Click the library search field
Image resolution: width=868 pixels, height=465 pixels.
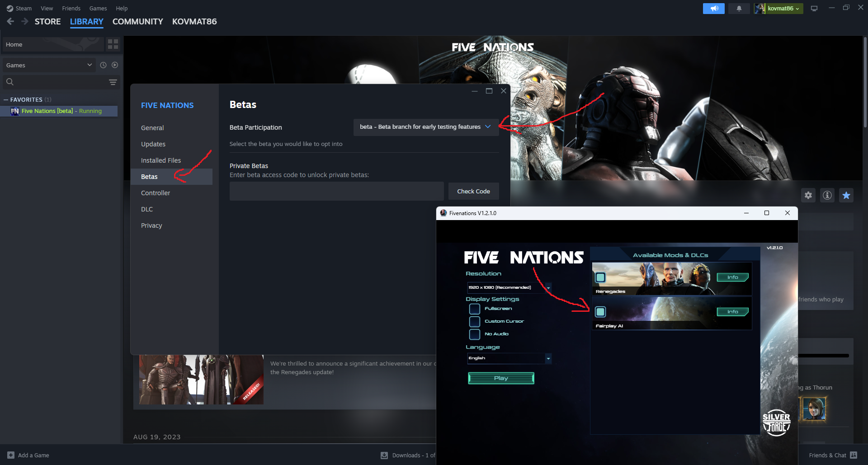click(61, 82)
